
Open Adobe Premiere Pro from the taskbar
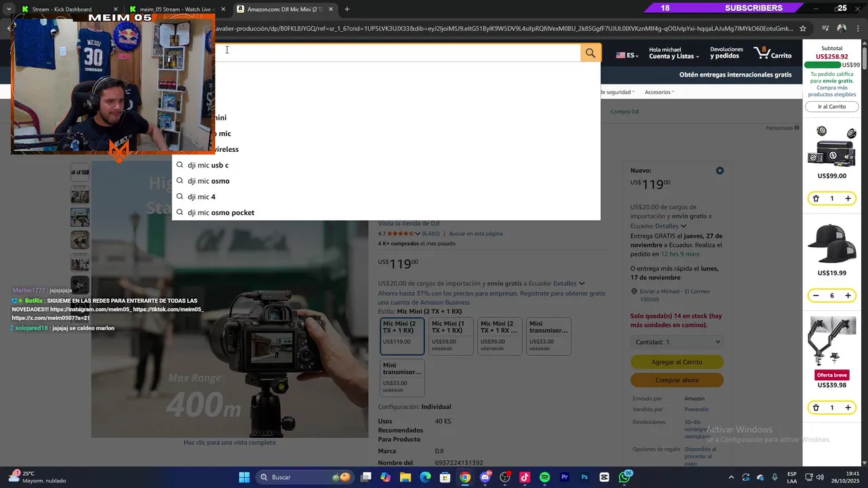(564, 477)
